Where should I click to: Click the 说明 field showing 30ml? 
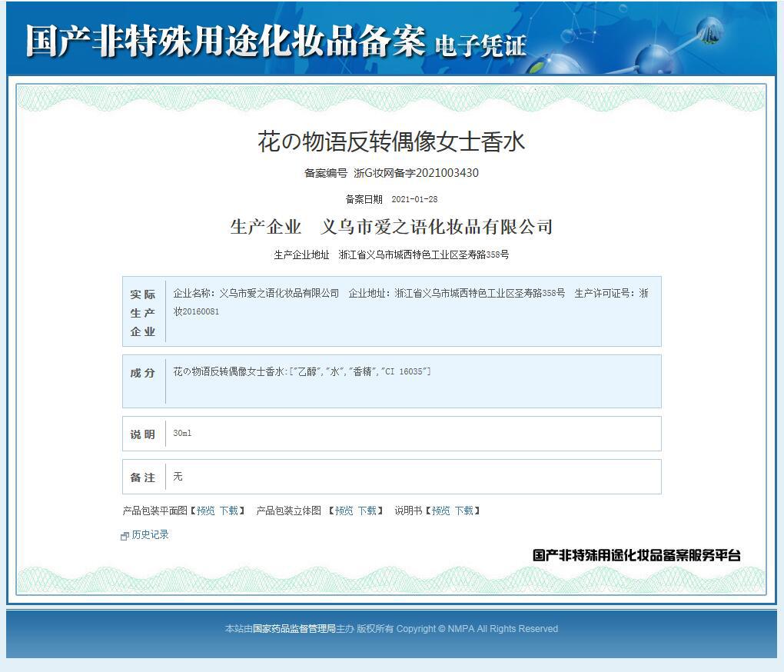(x=391, y=434)
